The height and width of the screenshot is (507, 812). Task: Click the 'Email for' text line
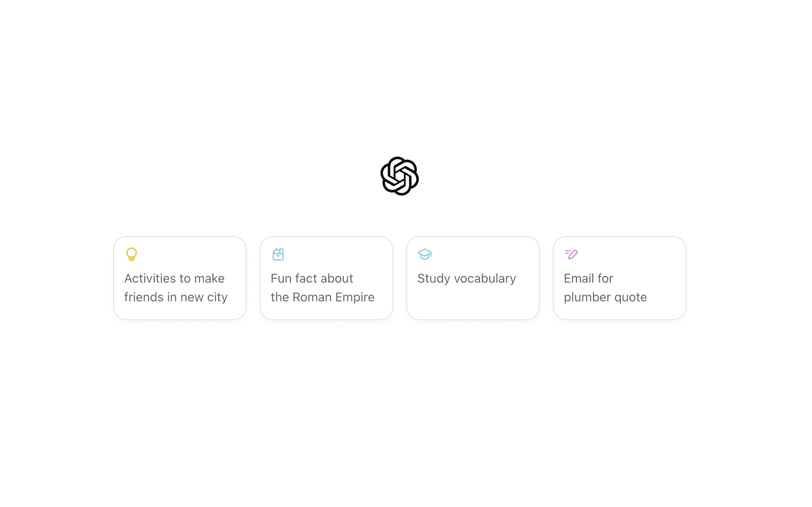(588, 278)
